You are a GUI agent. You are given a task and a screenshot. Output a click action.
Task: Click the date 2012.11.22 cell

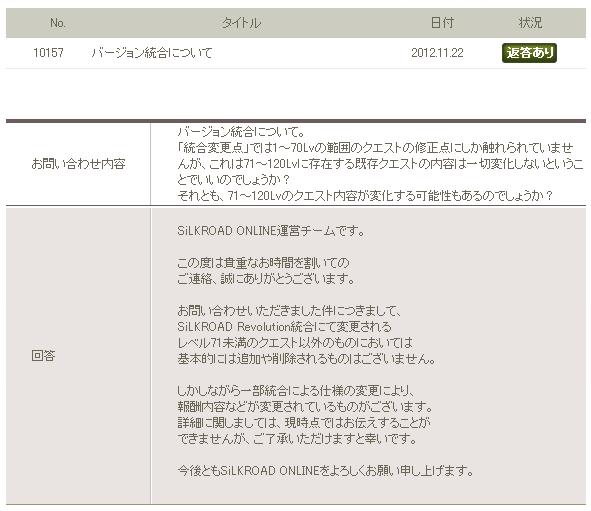point(437,53)
